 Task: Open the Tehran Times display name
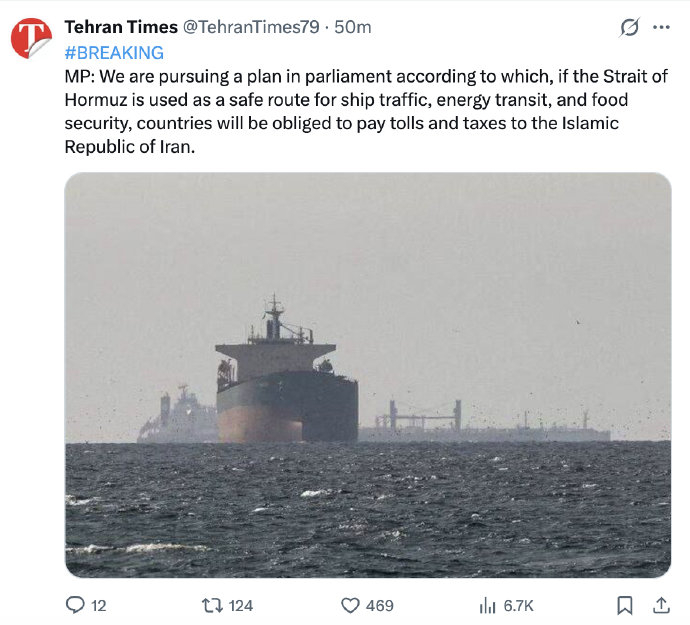[121, 27]
